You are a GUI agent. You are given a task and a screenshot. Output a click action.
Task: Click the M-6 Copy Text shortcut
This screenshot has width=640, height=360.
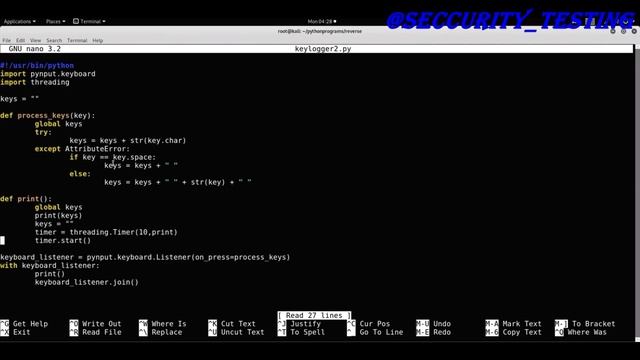pos(513,332)
